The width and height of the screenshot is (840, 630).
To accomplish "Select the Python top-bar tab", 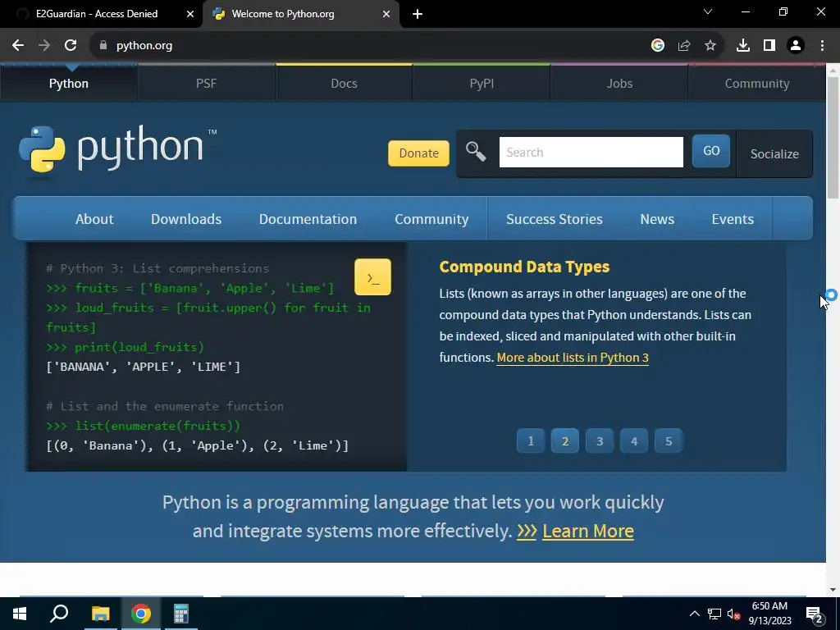I will click(x=69, y=83).
